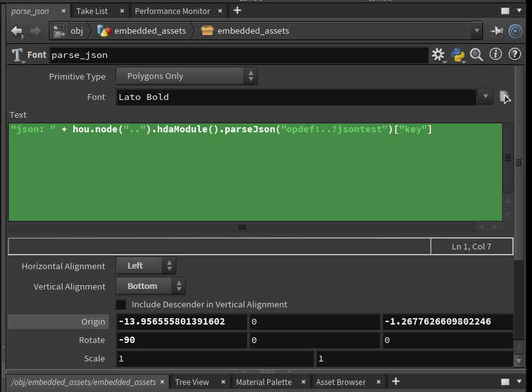The image size is (532, 392).
Task: Click the obj network icon in path bar
Action: (60, 31)
